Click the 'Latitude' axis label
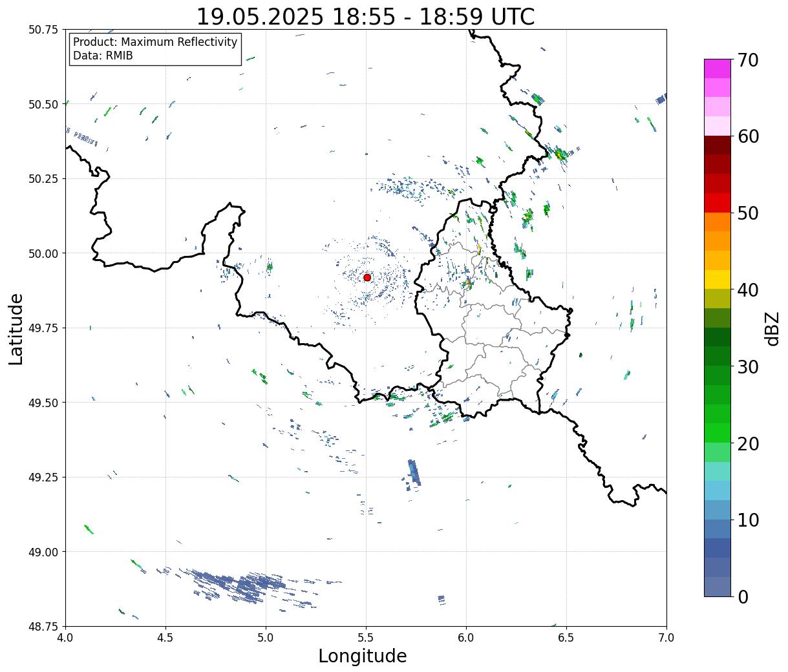Image resolution: width=788 pixels, height=672 pixels. (x=16, y=329)
